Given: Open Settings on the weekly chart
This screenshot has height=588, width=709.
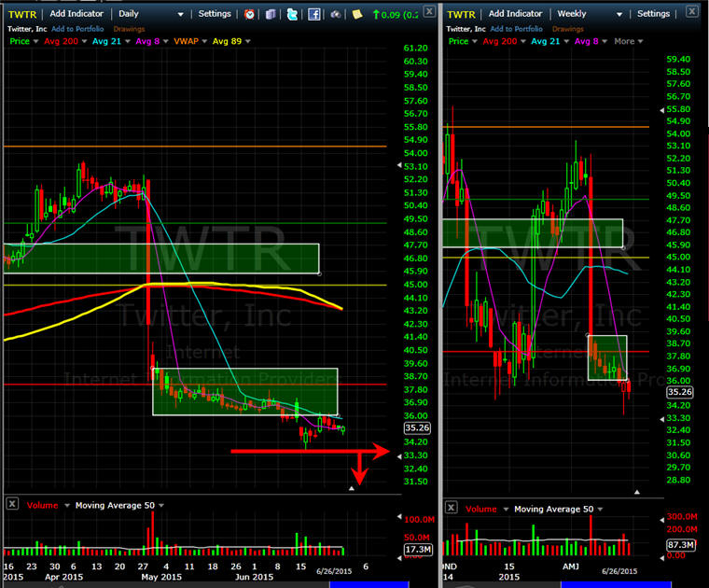Looking at the screenshot, I should (653, 14).
